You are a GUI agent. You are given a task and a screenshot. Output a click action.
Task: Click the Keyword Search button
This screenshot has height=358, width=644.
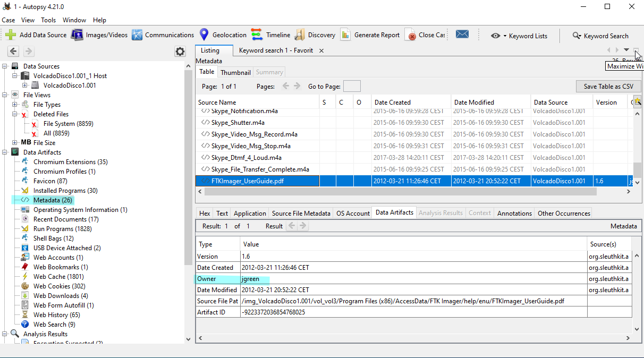pyautogui.click(x=600, y=36)
